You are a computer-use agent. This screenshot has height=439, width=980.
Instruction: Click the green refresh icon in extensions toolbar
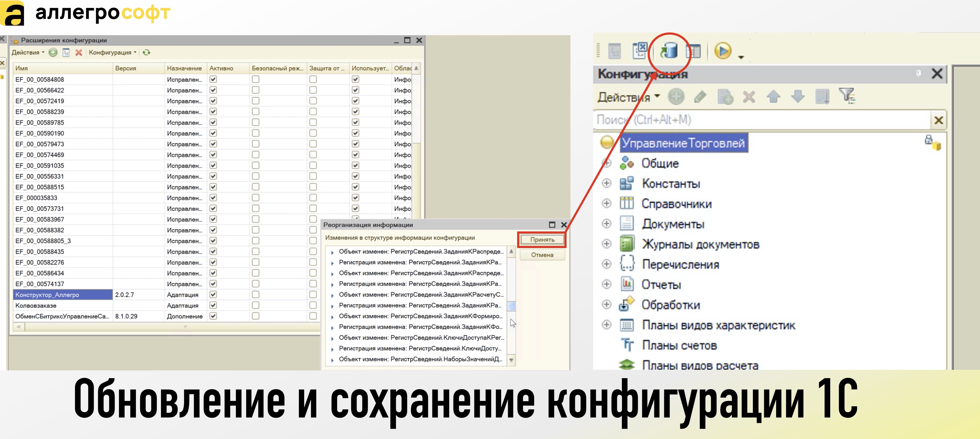146,53
